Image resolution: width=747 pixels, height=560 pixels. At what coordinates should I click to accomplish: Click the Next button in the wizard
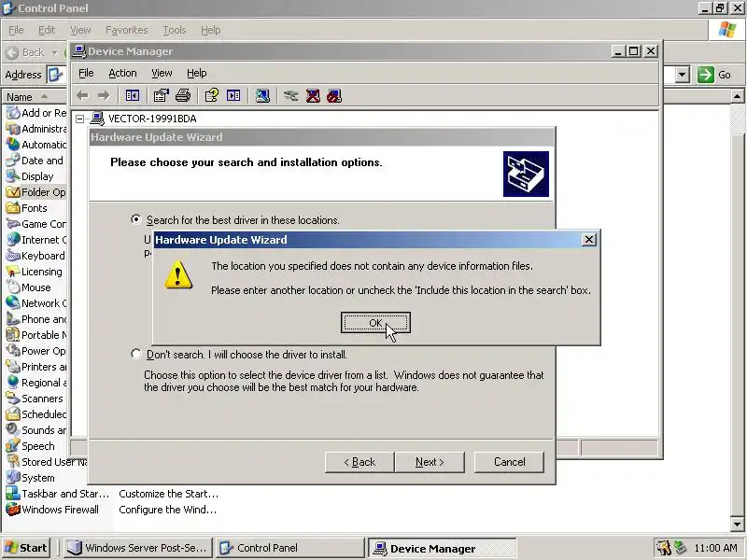[430, 462]
